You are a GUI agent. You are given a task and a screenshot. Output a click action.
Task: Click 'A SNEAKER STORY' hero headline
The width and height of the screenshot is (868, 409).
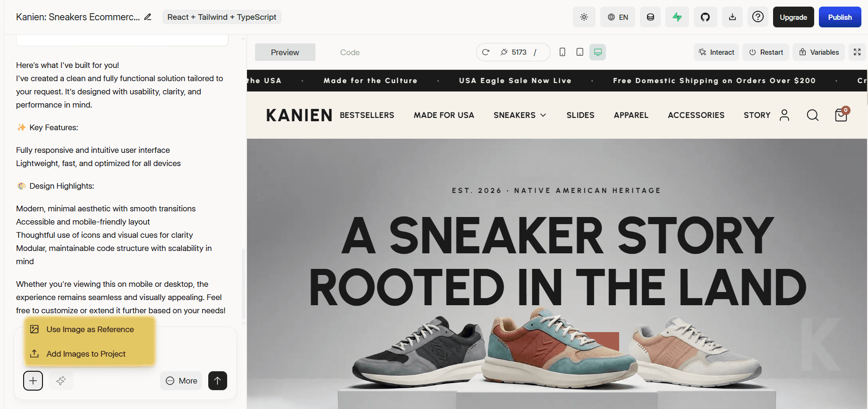pyautogui.click(x=557, y=235)
